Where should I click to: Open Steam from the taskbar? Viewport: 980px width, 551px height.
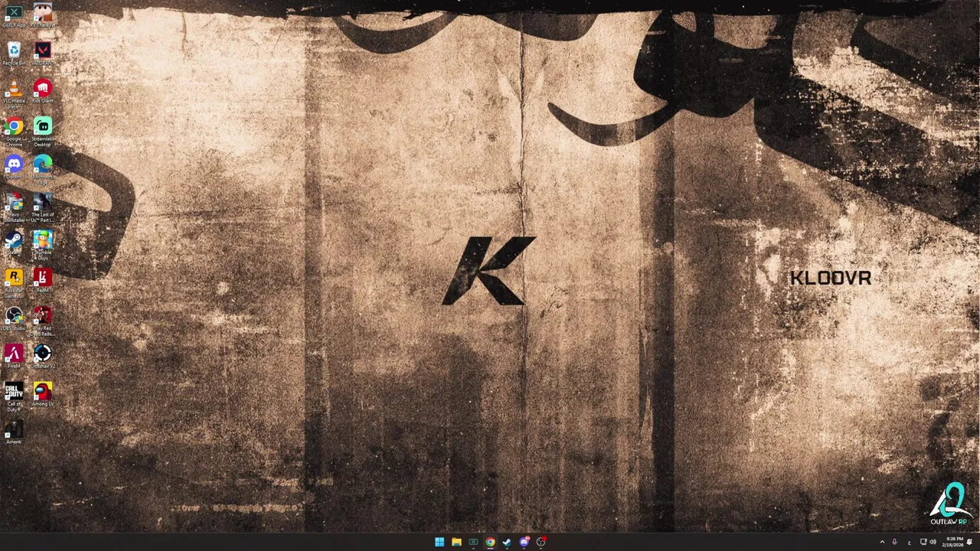coord(507,542)
